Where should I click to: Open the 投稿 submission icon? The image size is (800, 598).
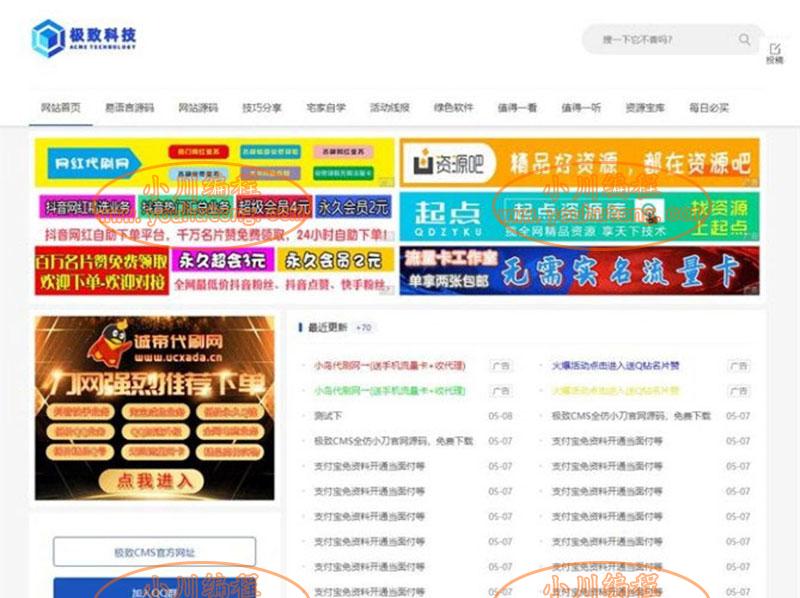pos(774,53)
